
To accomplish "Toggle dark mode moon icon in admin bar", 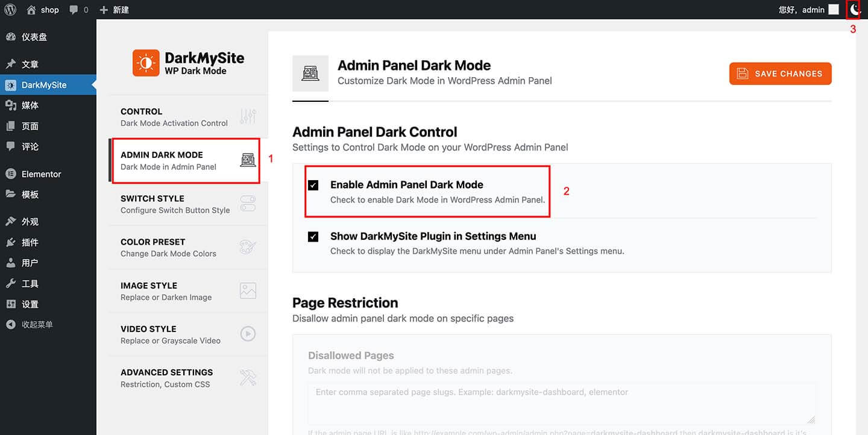I will click(x=854, y=10).
